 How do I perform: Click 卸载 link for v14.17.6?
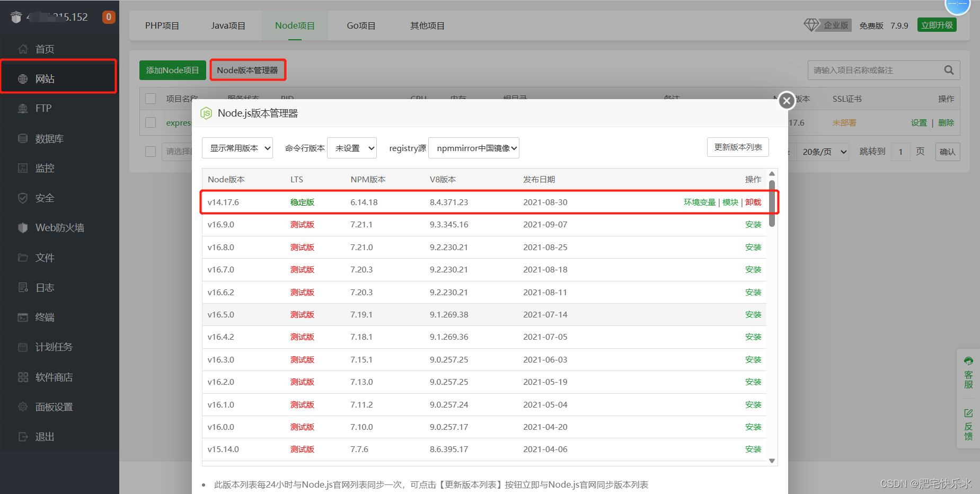(753, 202)
